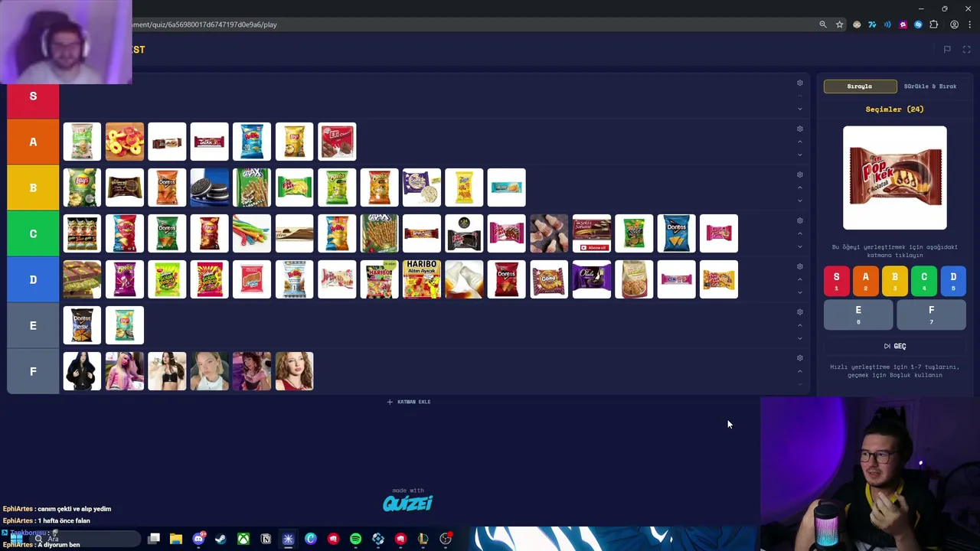
Task: Open the browser profile menu
Action: click(954, 24)
